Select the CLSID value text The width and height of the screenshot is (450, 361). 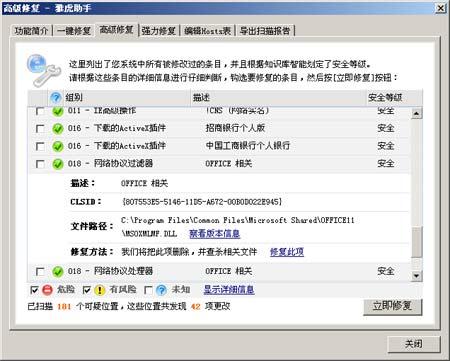[x=202, y=202]
